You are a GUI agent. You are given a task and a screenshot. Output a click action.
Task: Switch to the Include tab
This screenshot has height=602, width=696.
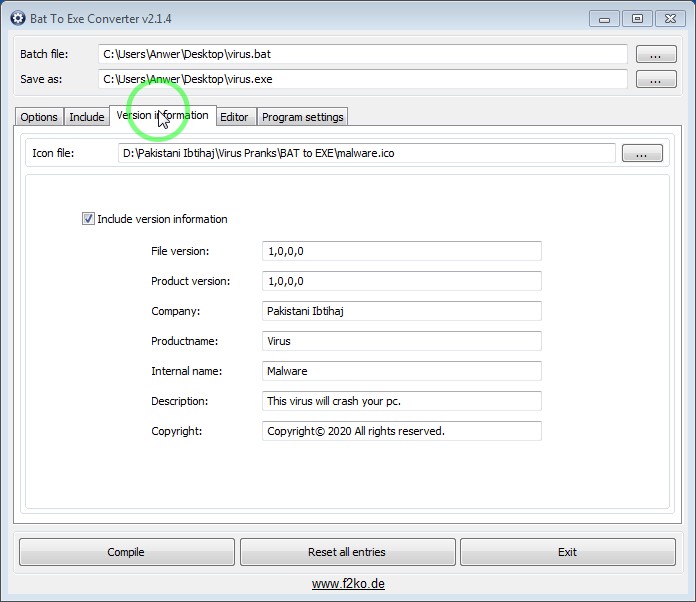87,117
